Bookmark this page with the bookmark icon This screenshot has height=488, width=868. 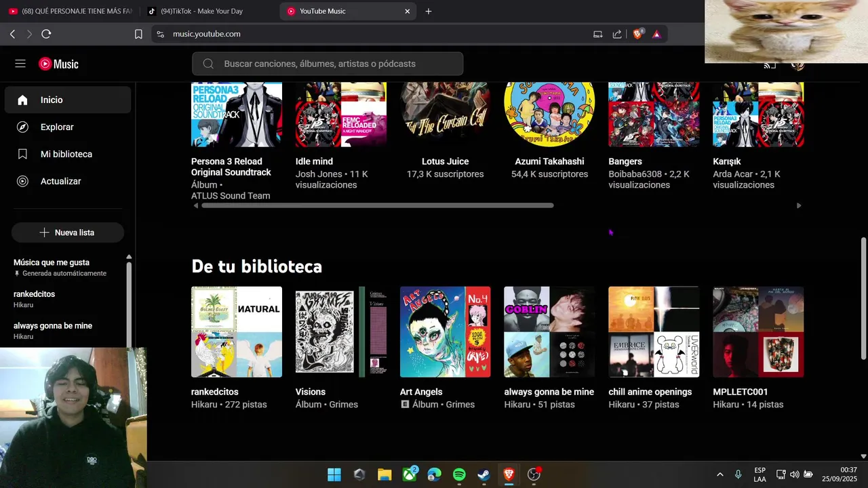point(138,34)
